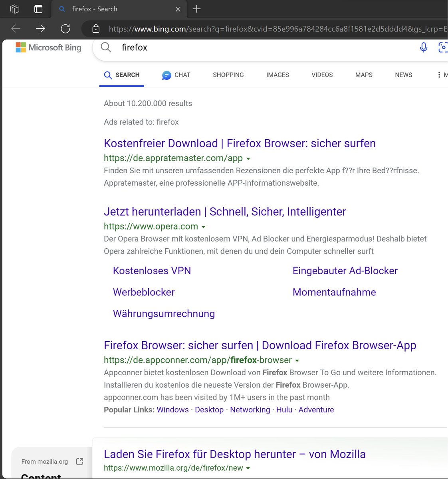
Task: Open Microsoft Bing home logo
Action: click(48, 48)
